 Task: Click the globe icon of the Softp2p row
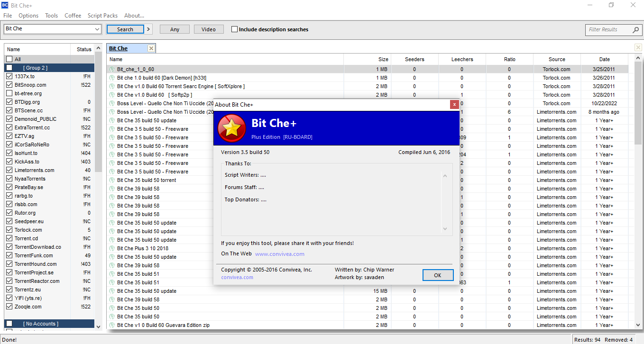click(112, 95)
